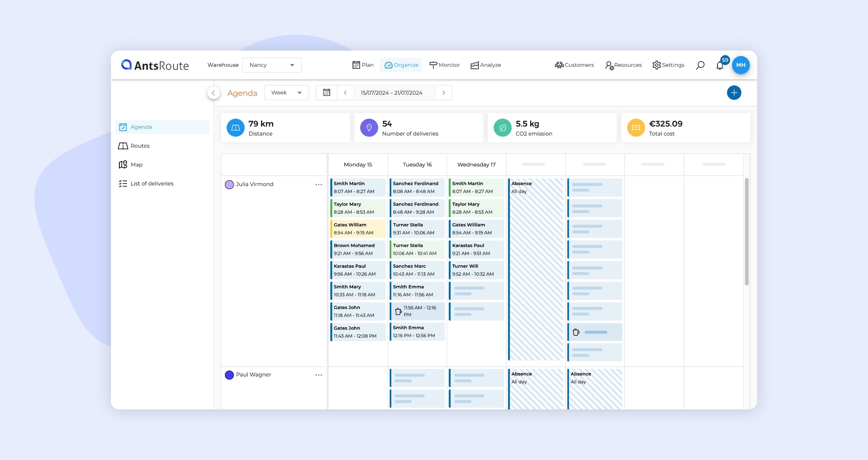Switch to the Monitor tab
868x460 pixels.
[x=444, y=65]
